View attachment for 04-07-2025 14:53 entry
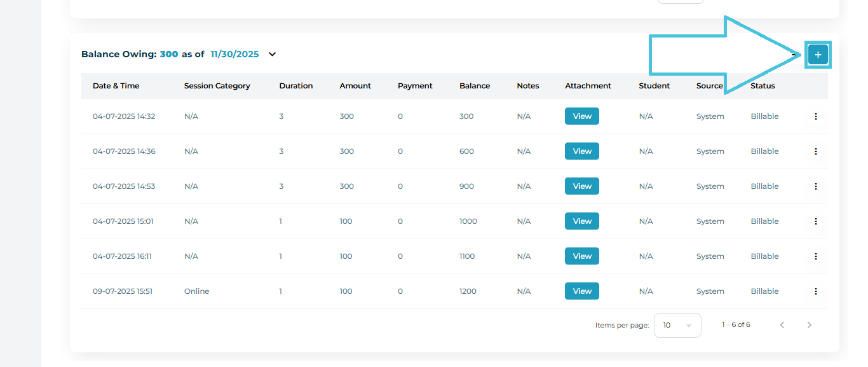The image size is (868, 367). point(581,186)
